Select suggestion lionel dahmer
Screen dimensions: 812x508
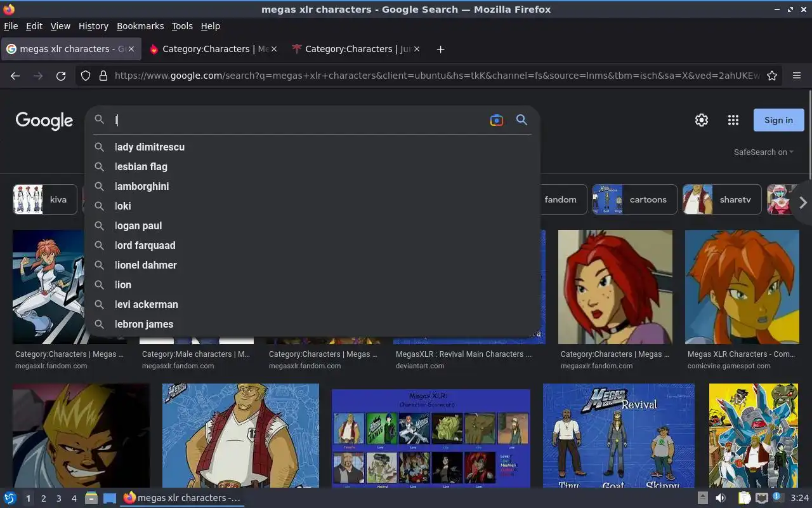312,265
